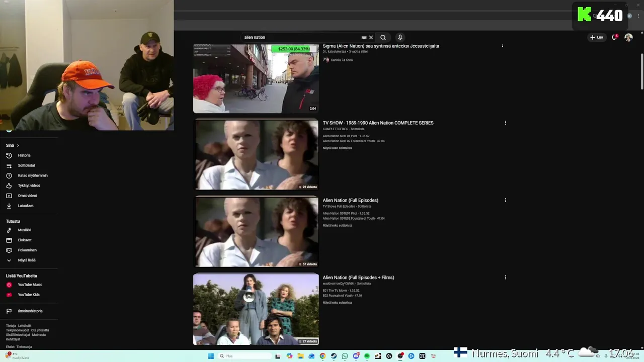The height and width of the screenshot is (362, 644).
Task: Open the 27 videota playlist thumbnail
Action: pyautogui.click(x=256, y=309)
